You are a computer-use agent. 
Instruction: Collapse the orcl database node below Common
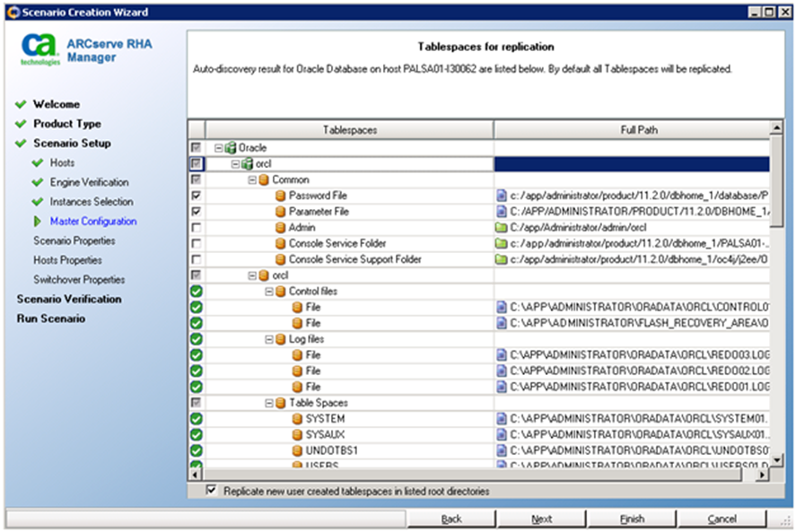252,275
